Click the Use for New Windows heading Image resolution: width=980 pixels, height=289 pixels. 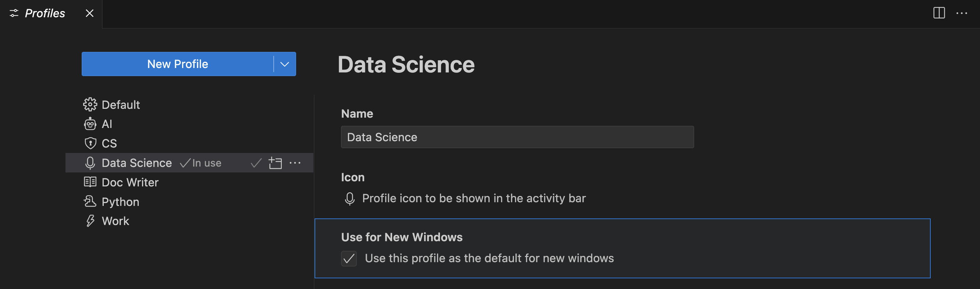pos(401,237)
